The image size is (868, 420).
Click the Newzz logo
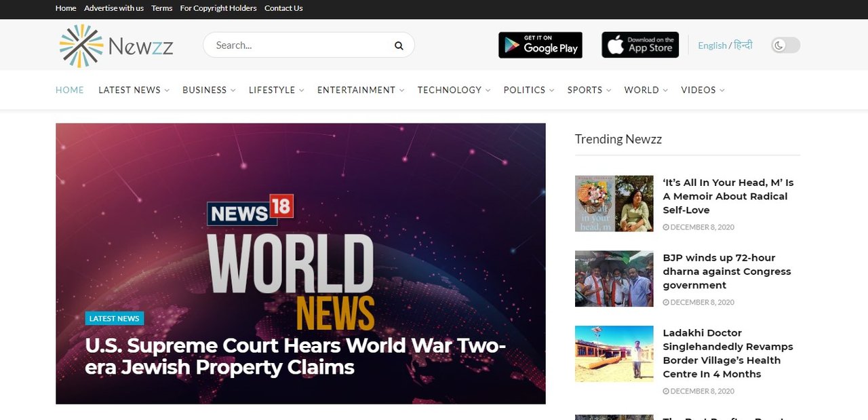(x=116, y=46)
